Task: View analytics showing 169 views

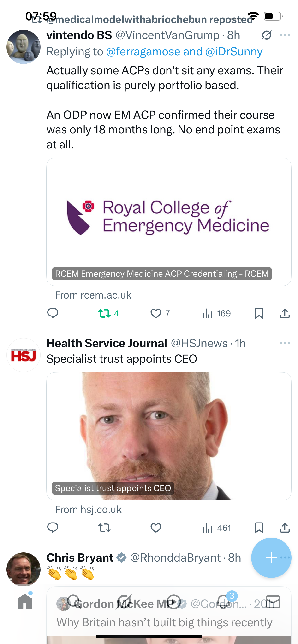Action: (216, 313)
